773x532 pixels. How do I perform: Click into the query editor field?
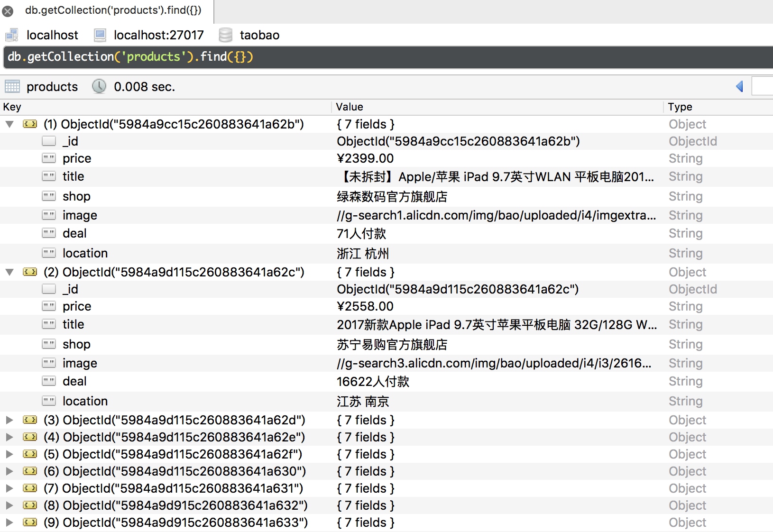379,57
